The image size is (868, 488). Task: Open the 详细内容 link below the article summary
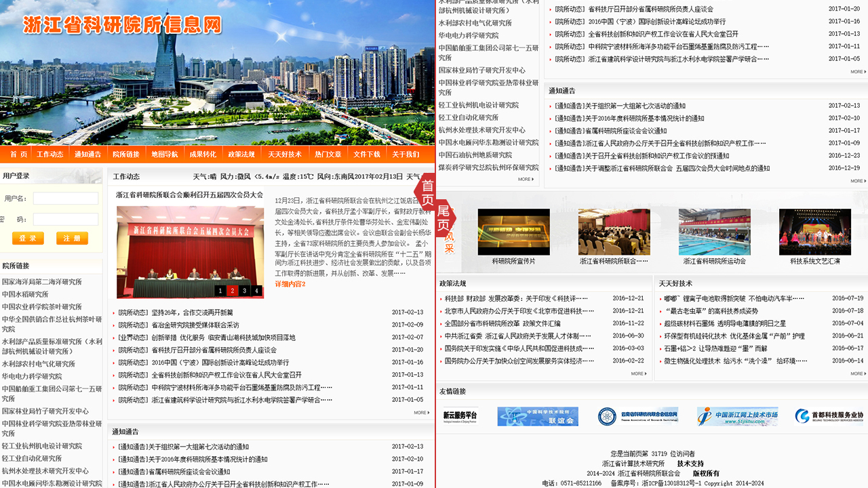tap(290, 284)
